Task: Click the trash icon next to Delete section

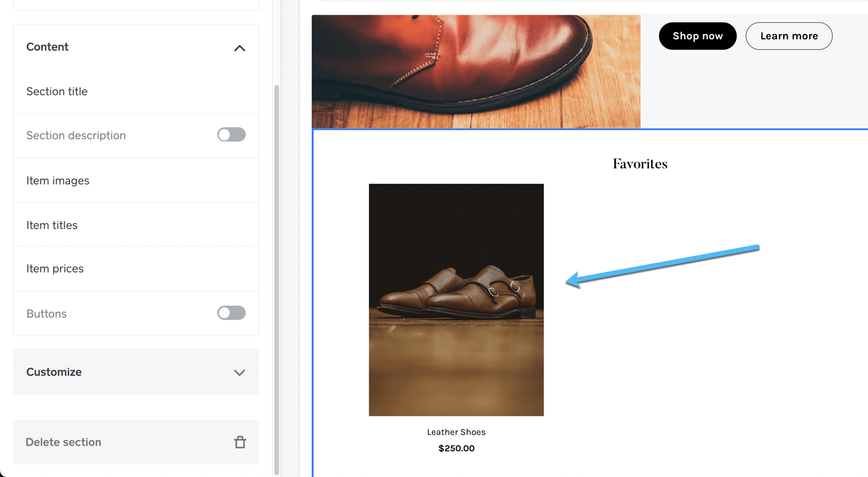Action: point(240,442)
